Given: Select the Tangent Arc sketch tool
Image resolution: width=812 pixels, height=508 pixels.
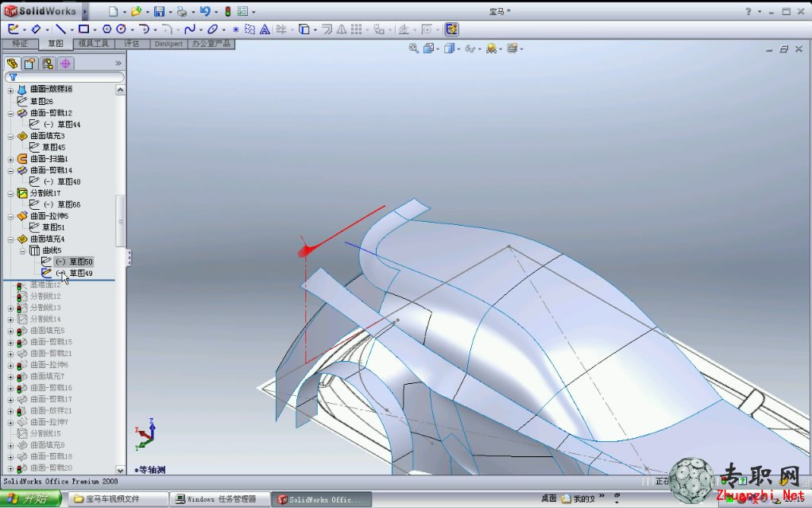Looking at the screenshot, I should point(145,29).
